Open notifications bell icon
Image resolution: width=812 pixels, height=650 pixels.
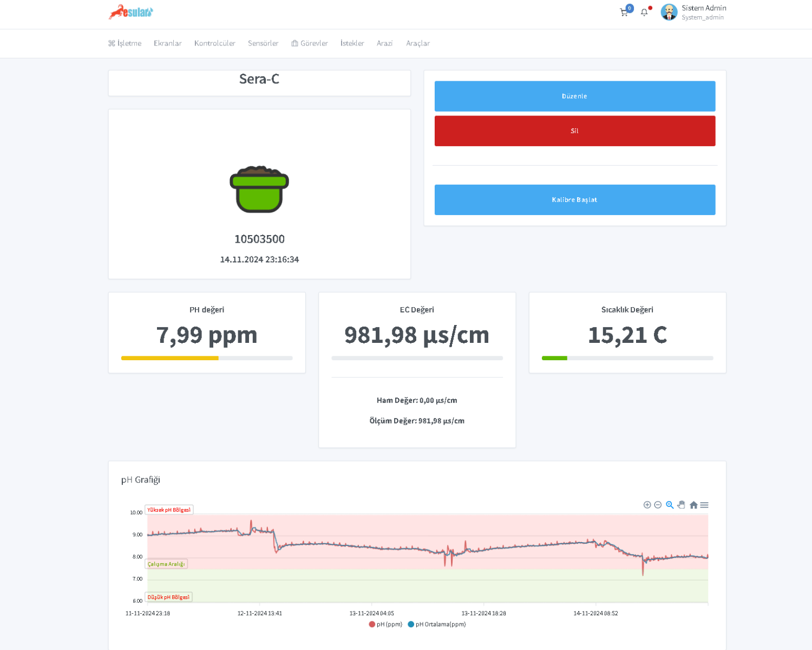[644, 12]
